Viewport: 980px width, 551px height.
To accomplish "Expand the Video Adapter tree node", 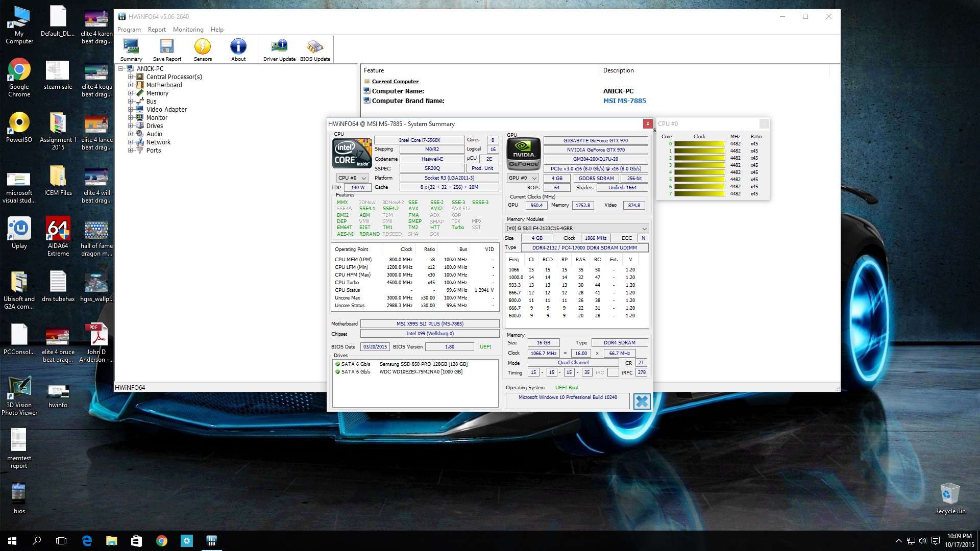I will (x=130, y=110).
